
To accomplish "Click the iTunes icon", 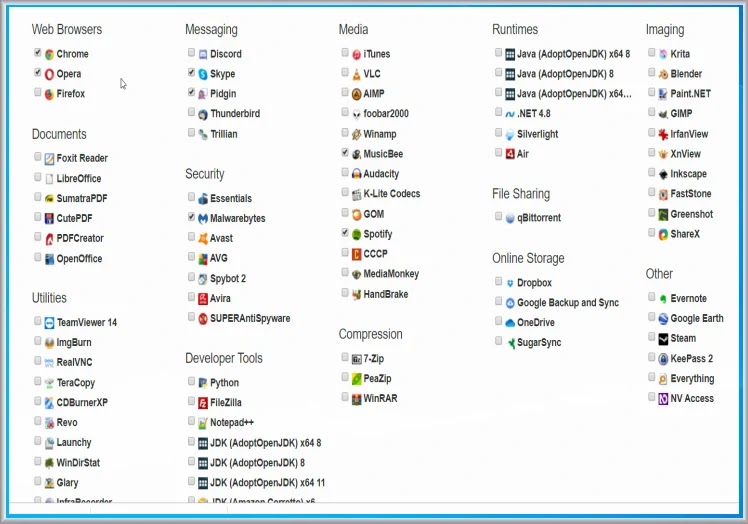I will coord(356,54).
